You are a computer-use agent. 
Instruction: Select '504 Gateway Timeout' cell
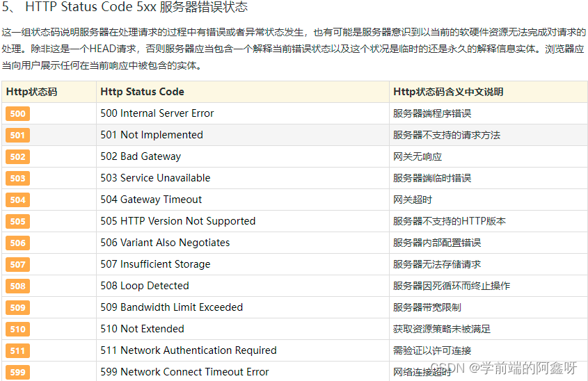[x=243, y=200]
